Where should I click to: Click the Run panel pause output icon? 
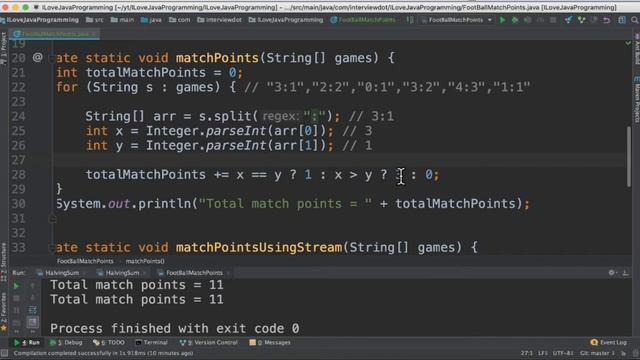(16, 310)
